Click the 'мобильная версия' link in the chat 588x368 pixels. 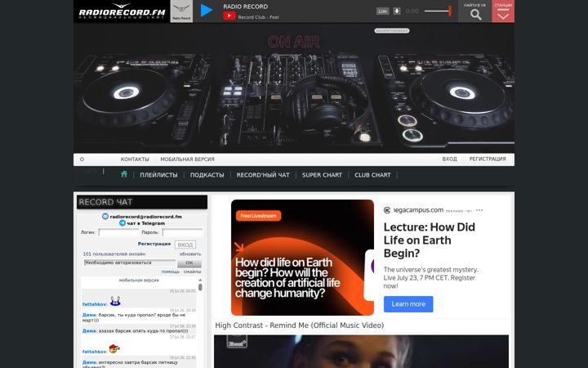click(x=139, y=280)
